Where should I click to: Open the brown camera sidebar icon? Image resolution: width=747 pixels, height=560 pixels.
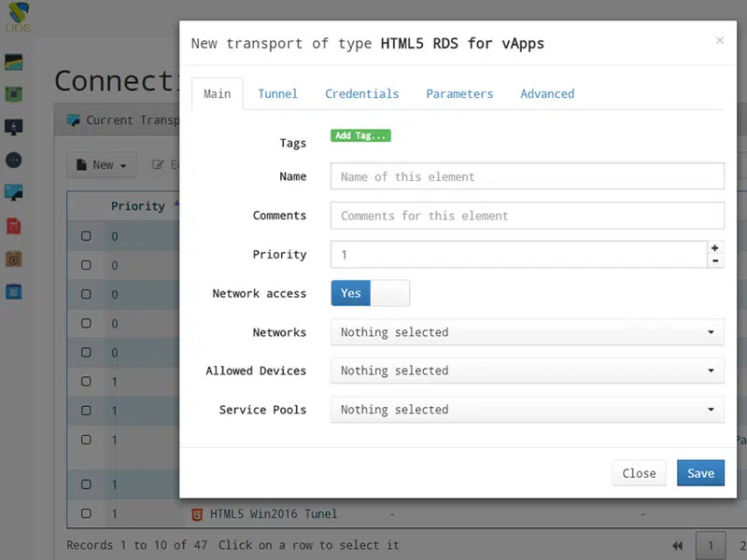(x=13, y=259)
